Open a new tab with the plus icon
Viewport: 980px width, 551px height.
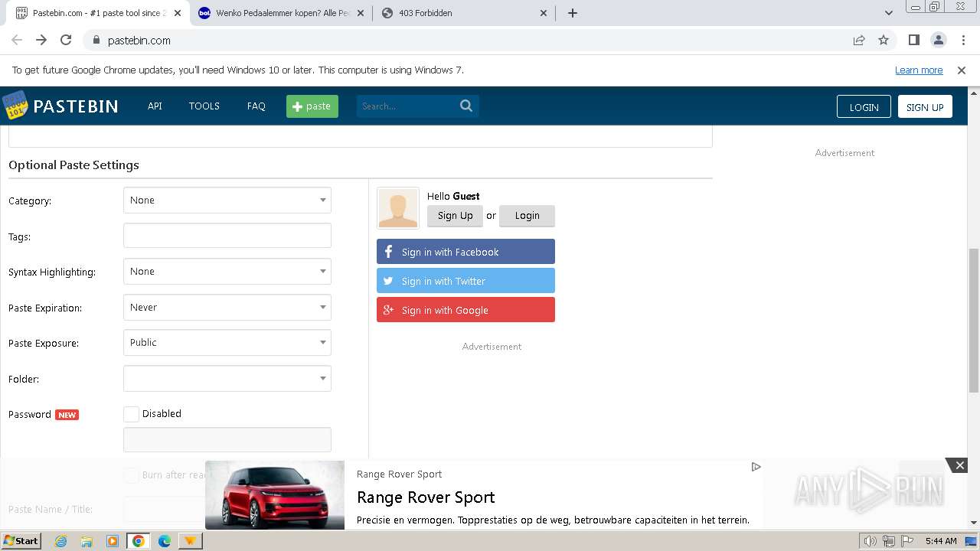coord(573,13)
